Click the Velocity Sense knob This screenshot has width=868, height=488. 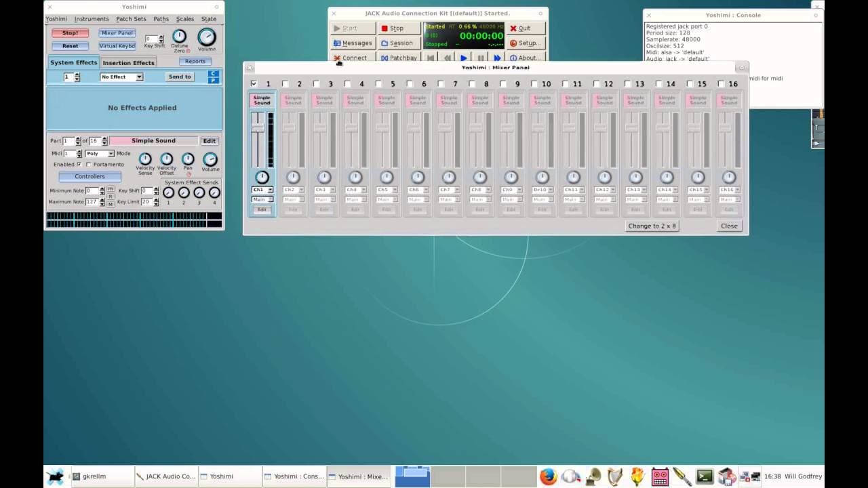145,159
